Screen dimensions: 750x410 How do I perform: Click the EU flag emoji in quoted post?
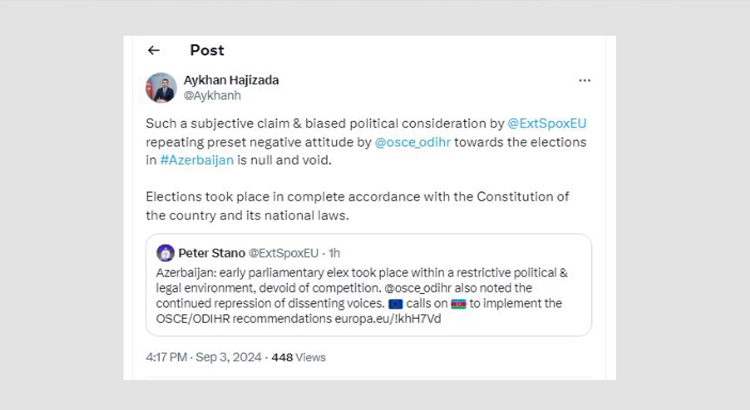[x=396, y=304]
